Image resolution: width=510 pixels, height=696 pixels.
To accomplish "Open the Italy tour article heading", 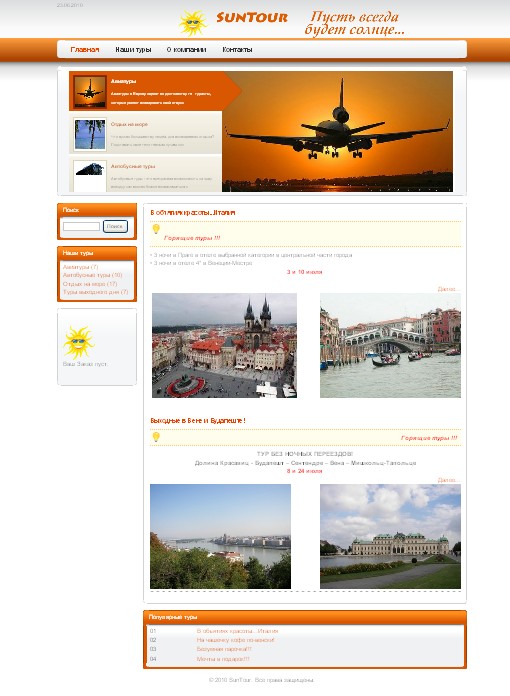I will 193,213.
